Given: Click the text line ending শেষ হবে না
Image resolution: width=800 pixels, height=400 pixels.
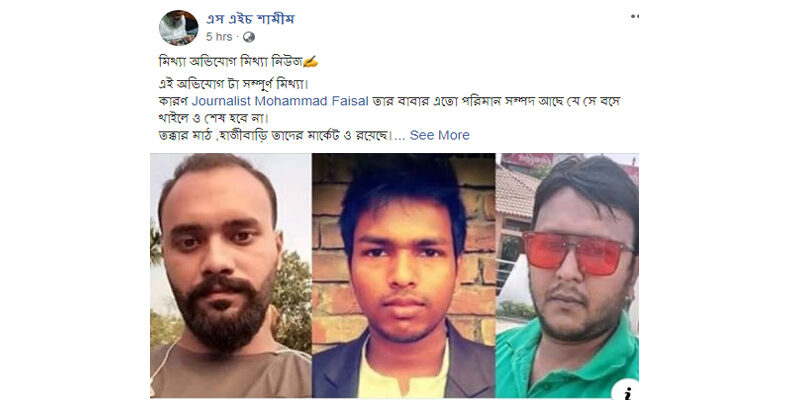Looking at the screenshot, I should click(x=213, y=118).
